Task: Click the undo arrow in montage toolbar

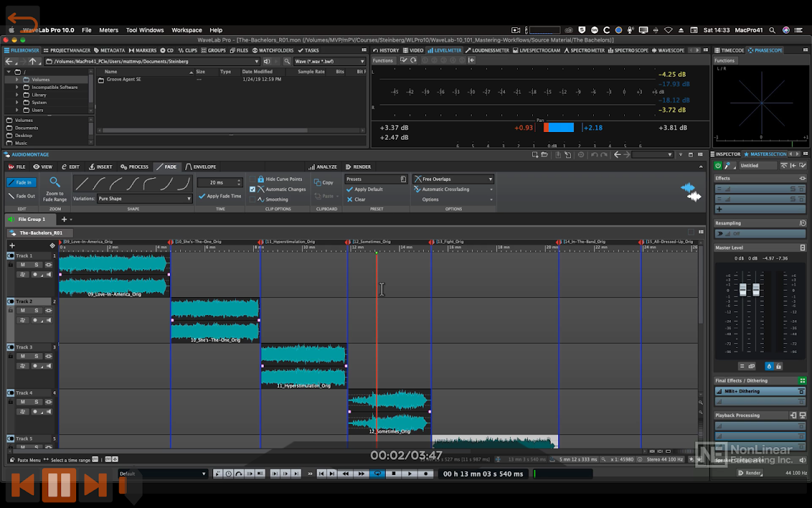Action: 593,154
